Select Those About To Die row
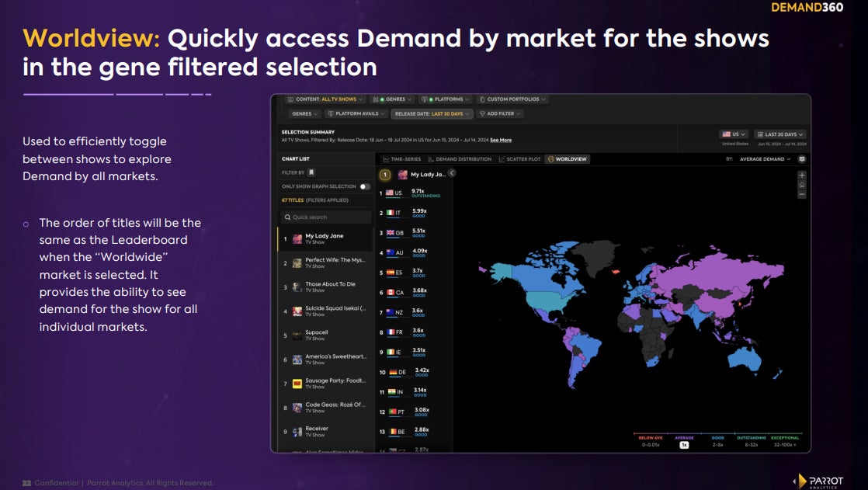The width and height of the screenshot is (868, 490). click(x=325, y=287)
